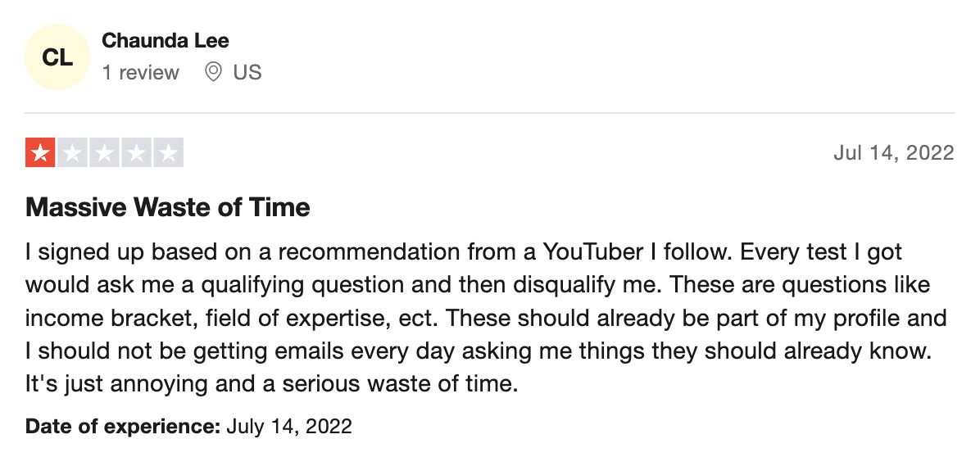
Task: Click the second grey star
Action: tap(72, 152)
